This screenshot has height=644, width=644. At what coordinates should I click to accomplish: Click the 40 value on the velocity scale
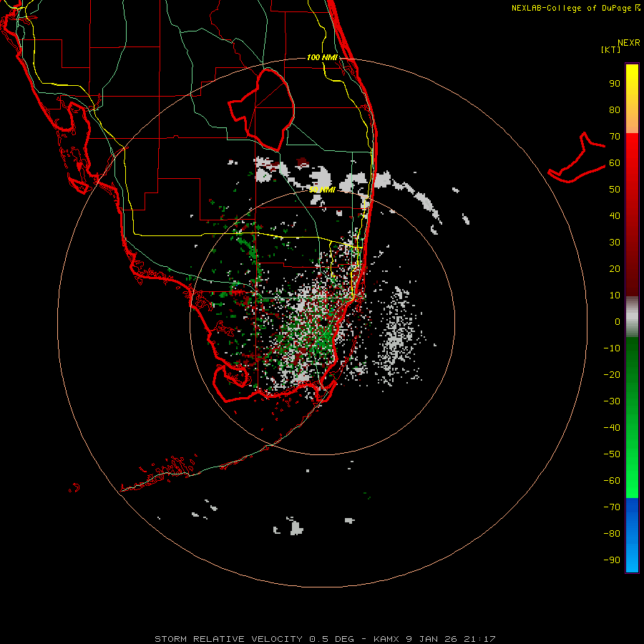(615, 216)
